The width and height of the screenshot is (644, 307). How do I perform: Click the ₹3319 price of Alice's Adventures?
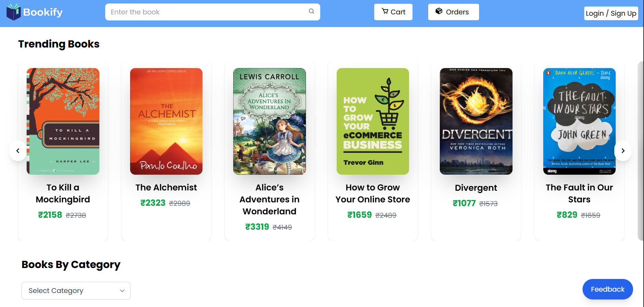[257, 227]
